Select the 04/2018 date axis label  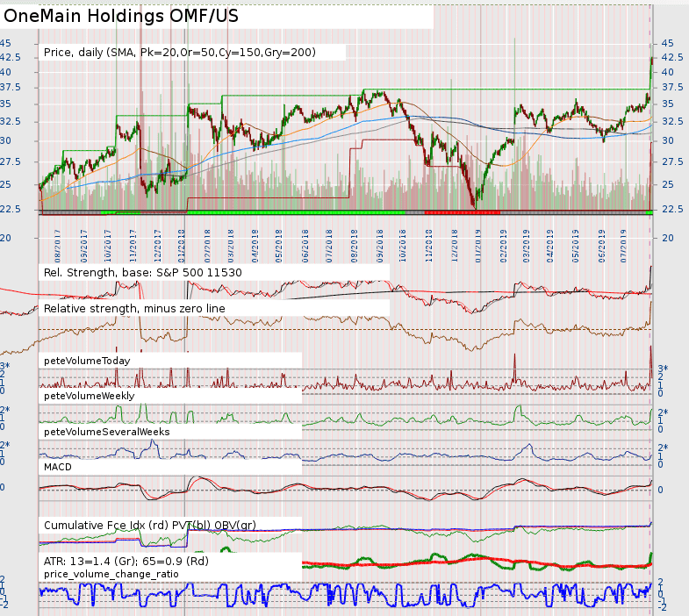tap(255, 246)
